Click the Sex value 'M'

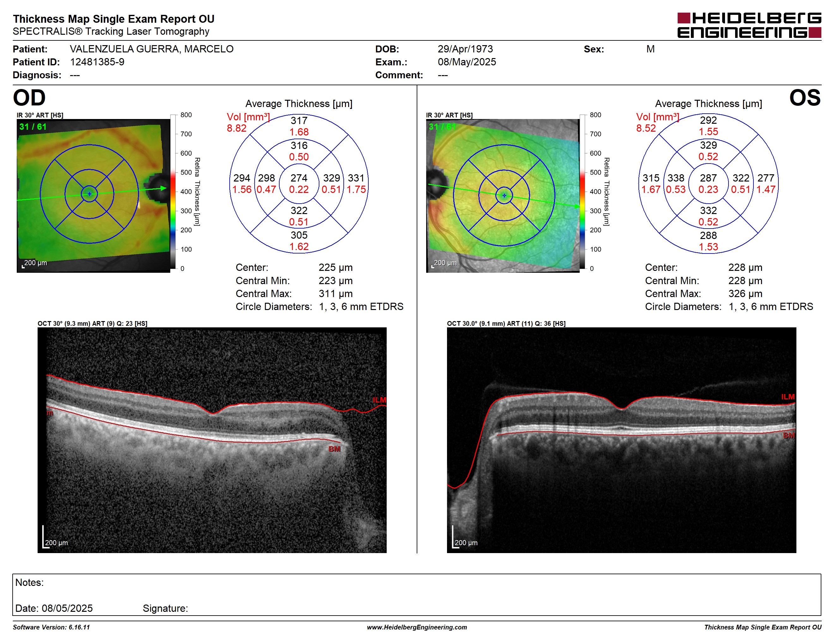tap(650, 49)
